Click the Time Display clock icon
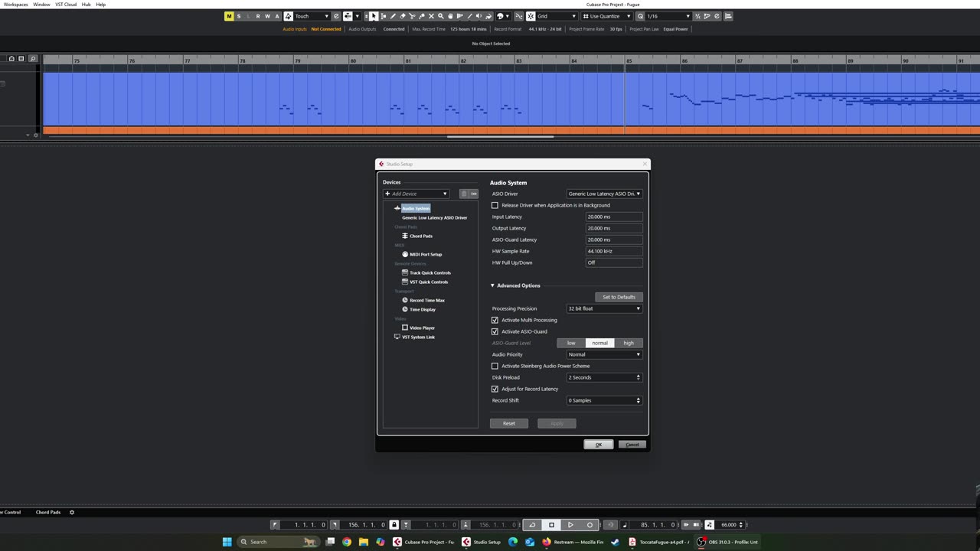The image size is (980, 551). point(405,309)
